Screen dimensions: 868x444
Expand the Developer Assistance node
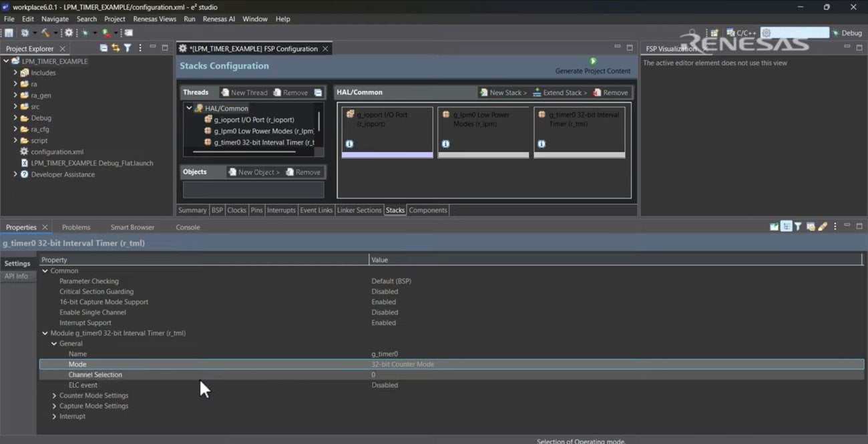pyautogui.click(x=15, y=174)
